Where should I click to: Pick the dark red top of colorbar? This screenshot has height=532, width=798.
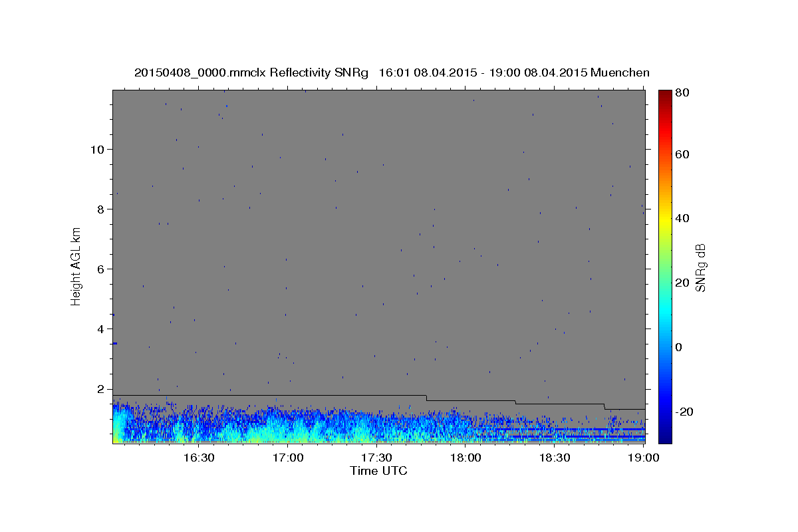click(665, 94)
